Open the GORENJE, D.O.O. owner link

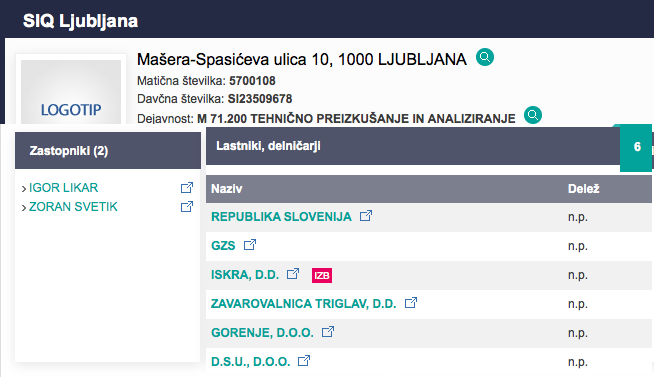262,333
